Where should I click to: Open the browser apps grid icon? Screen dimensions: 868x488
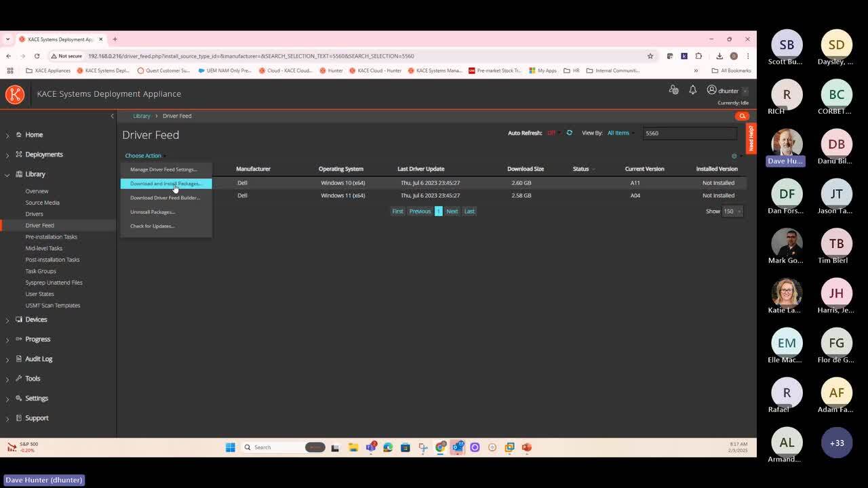(x=9, y=70)
